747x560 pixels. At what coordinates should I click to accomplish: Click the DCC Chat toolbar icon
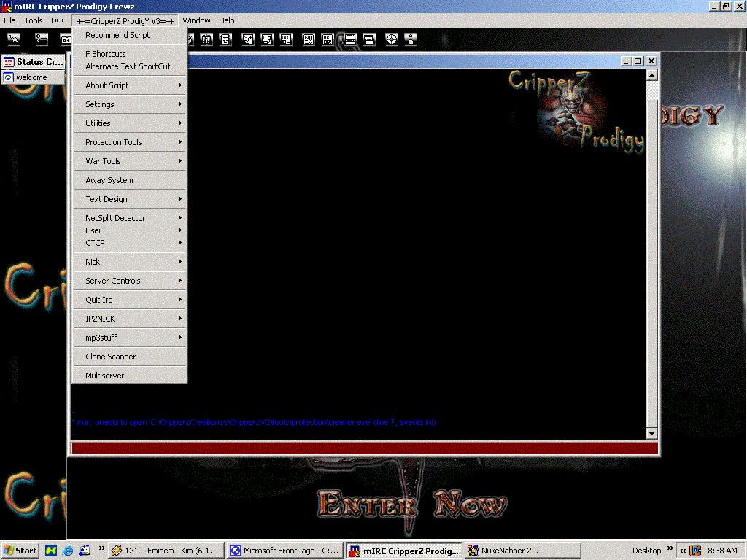(267, 39)
